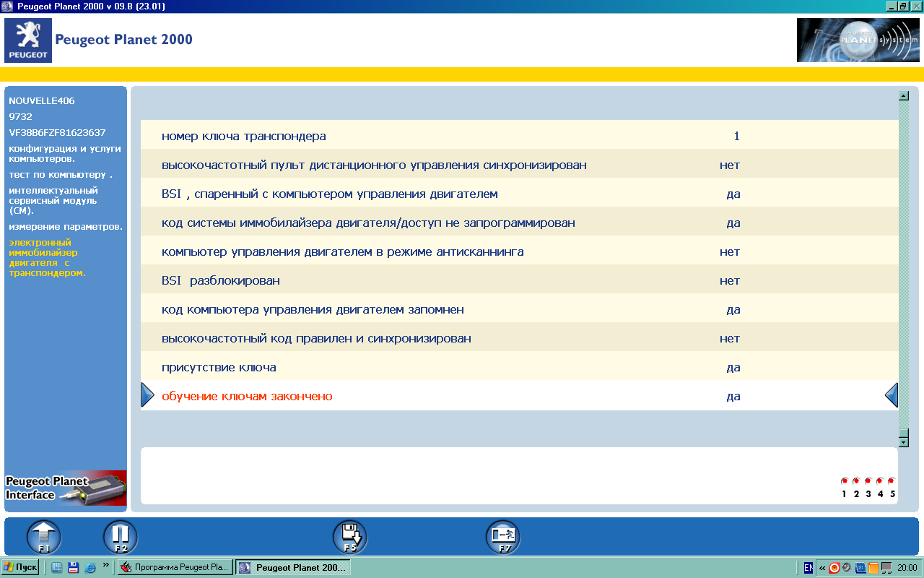Open the Пуск start menu

[20, 567]
